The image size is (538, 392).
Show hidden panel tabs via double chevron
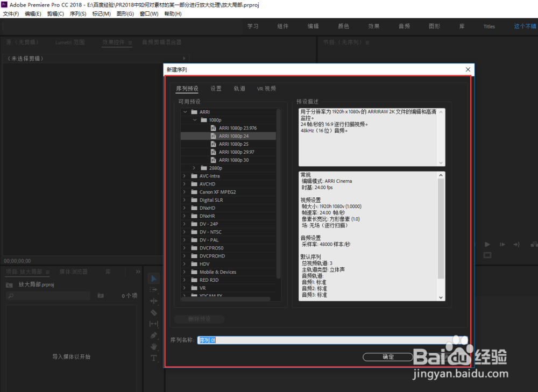(x=138, y=272)
